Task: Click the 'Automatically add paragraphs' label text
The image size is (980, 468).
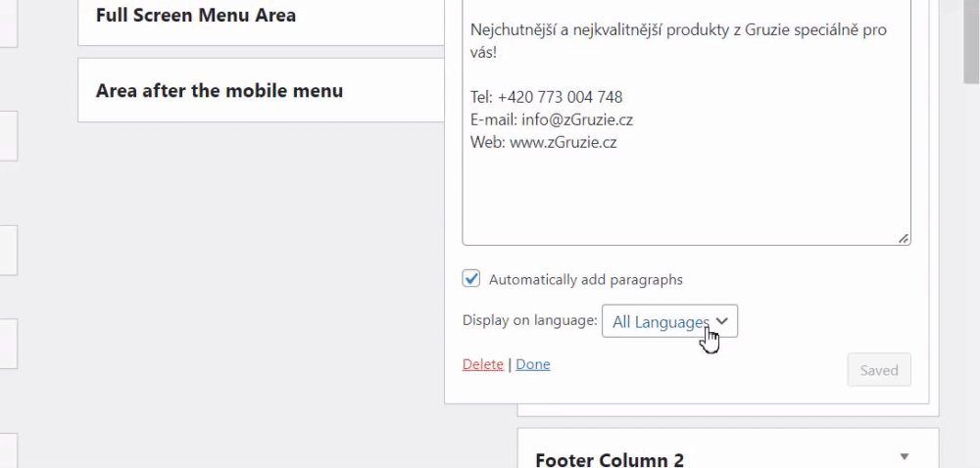Action: pos(585,280)
